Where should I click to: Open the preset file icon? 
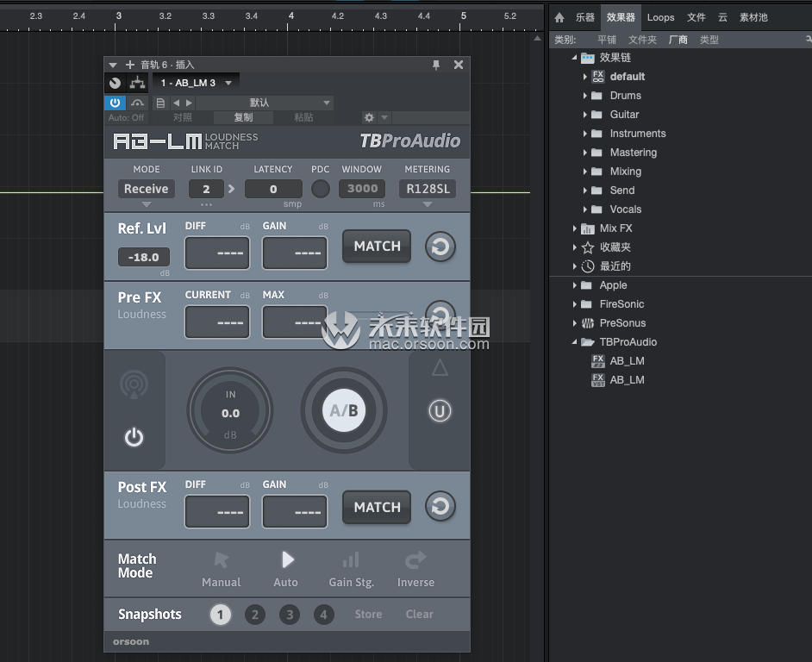tap(160, 103)
